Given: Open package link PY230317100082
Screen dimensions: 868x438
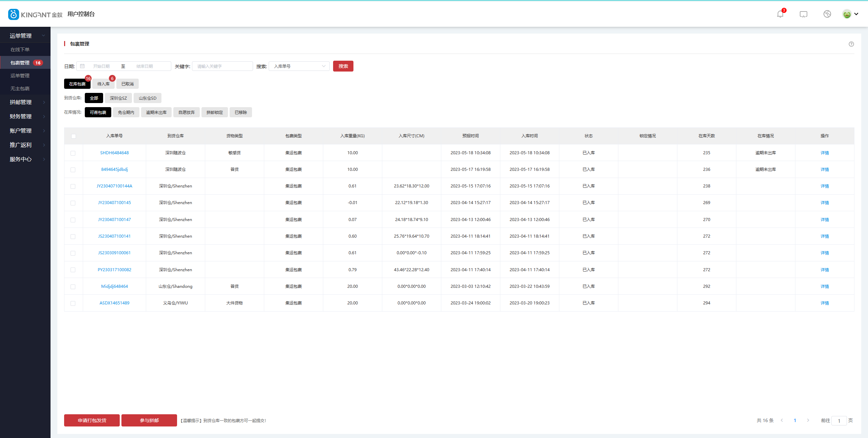Looking at the screenshot, I should 114,270.
